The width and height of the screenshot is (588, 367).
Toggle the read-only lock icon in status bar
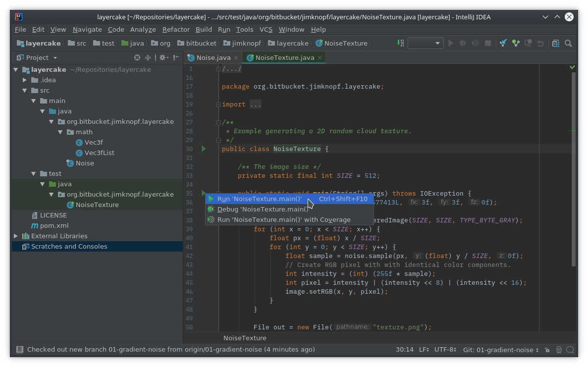pyautogui.click(x=547, y=350)
